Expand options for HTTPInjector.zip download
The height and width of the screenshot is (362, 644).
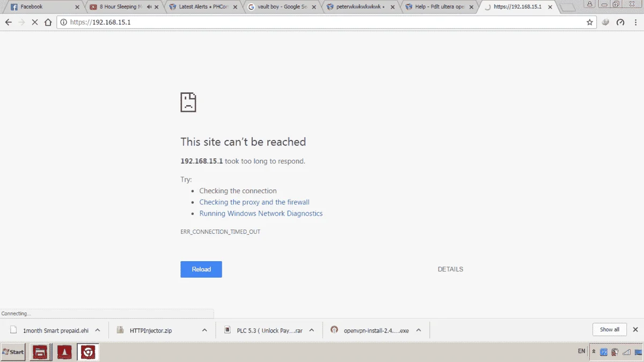coord(204,330)
